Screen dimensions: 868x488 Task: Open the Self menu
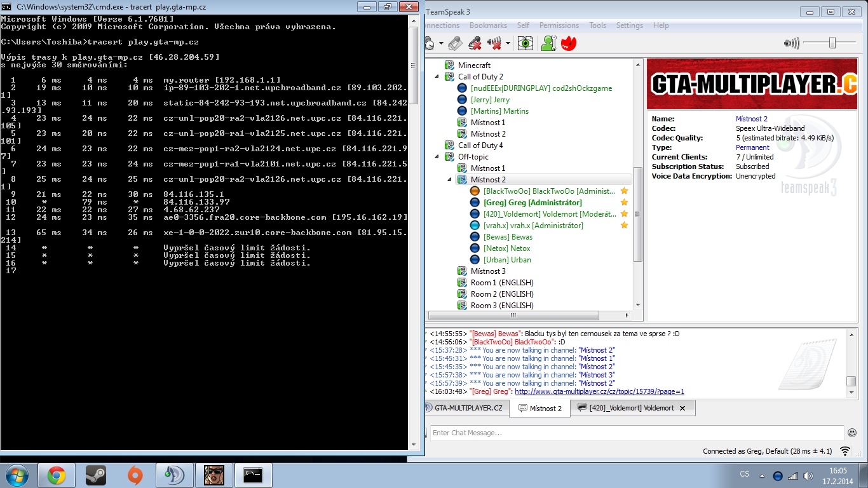pos(523,25)
